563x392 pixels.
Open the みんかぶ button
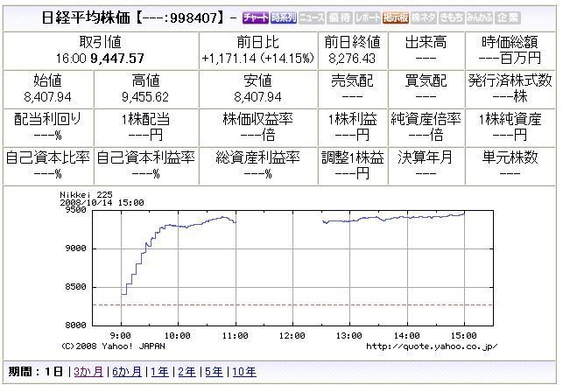click(x=478, y=17)
